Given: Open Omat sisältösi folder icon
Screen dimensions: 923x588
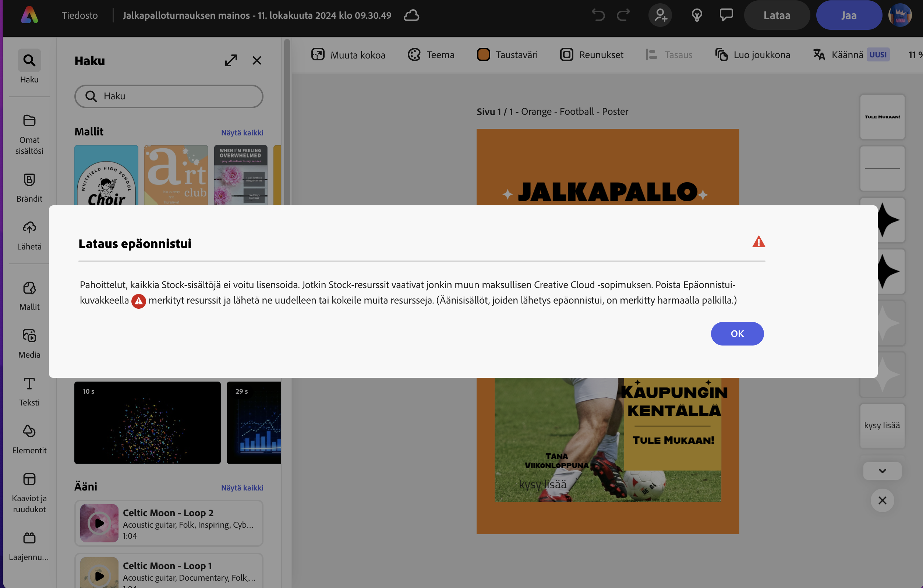Looking at the screenshot, I should coord(29,121).
